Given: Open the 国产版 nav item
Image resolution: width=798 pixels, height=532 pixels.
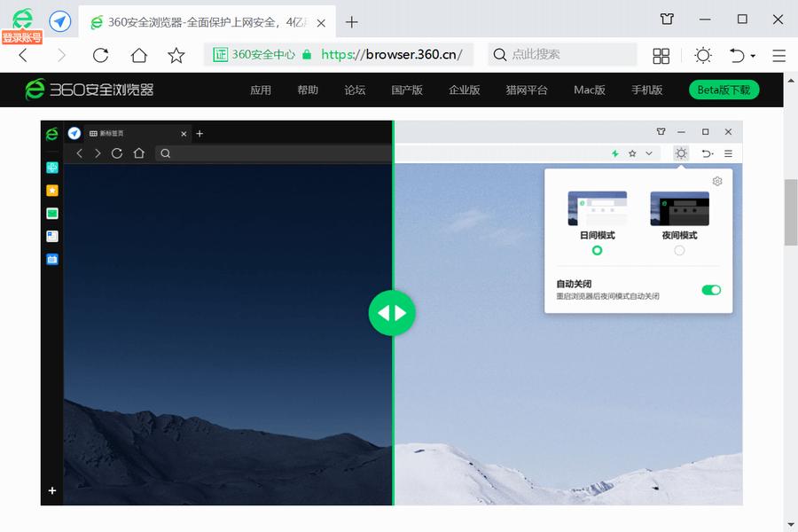Looking at the screenshot, I should [x=407, y=90].
